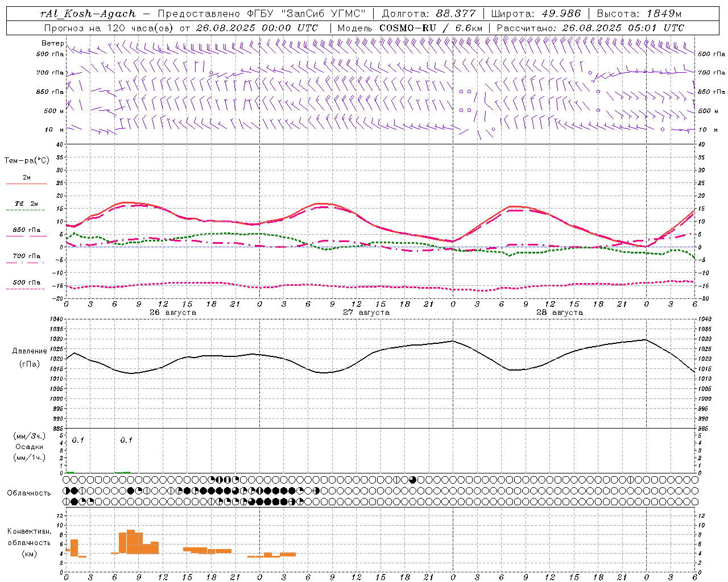Click the Тем-ра(°C) temperature axis title
This screenshot has height=582, width=728.
pyautogui.click(x=27, y=161)
